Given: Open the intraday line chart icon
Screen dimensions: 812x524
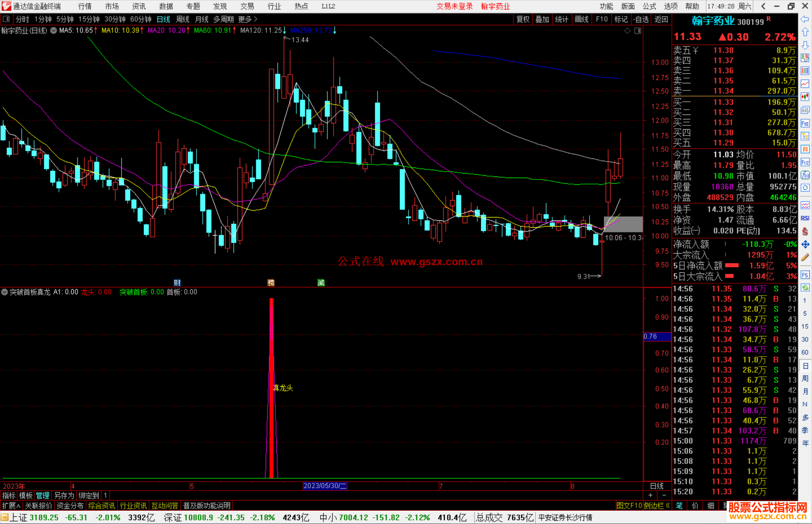Looking at the screenshot, I should [805, 84].
